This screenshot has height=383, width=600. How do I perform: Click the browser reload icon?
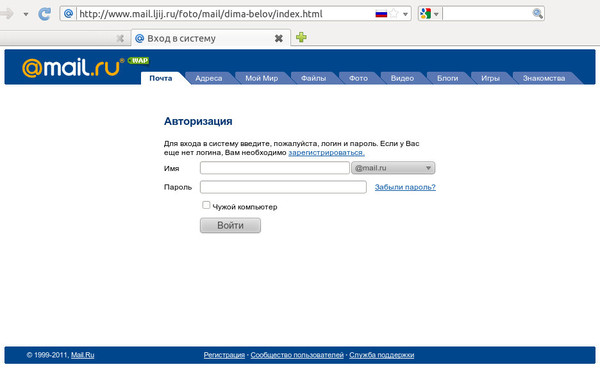(x=44, y=14)
